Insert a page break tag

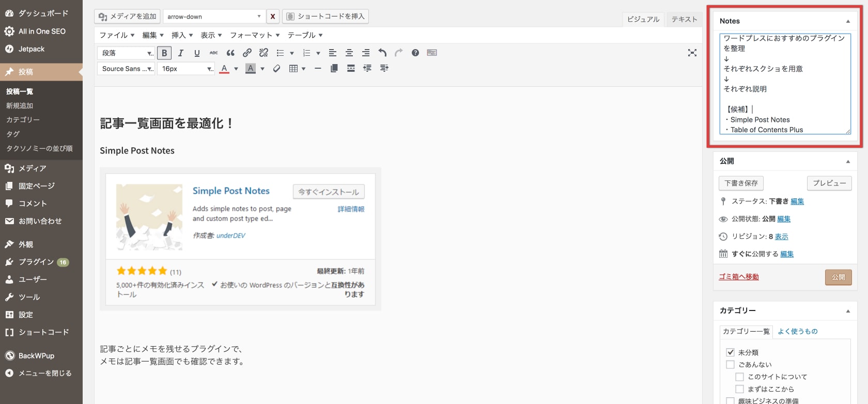click(351, 68)
